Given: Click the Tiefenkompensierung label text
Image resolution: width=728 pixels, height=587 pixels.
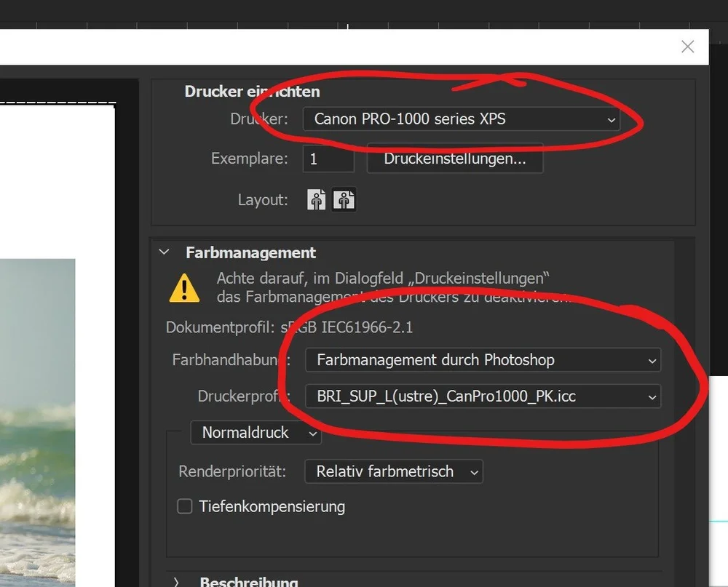Looking at the screenshot, I should [272, 507].
